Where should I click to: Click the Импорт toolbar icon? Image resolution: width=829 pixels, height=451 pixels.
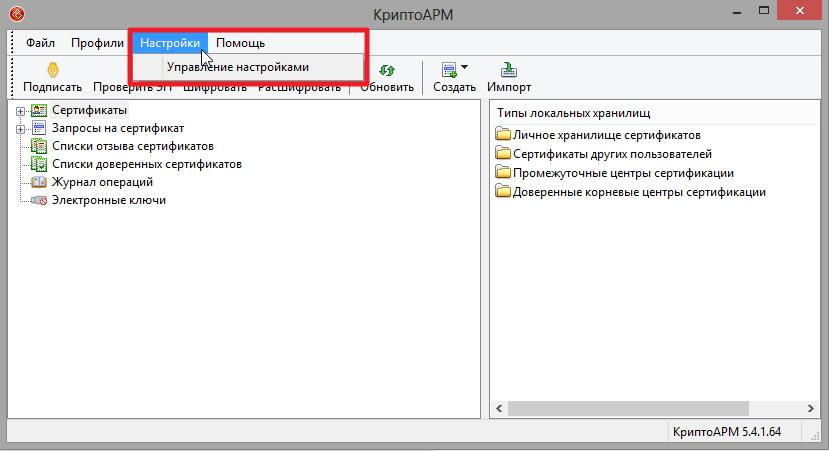point(509,70)
